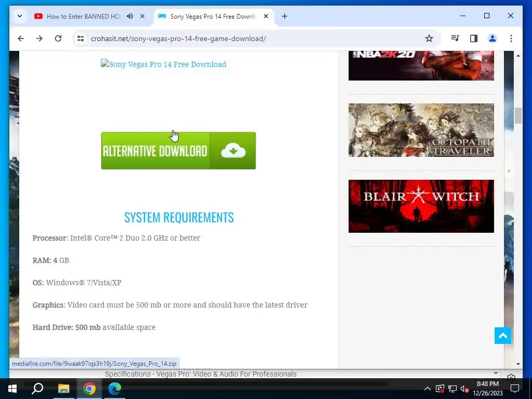
Task: Click the 'Processor: Intel Core 2 Duo' line
Action: 116,238
